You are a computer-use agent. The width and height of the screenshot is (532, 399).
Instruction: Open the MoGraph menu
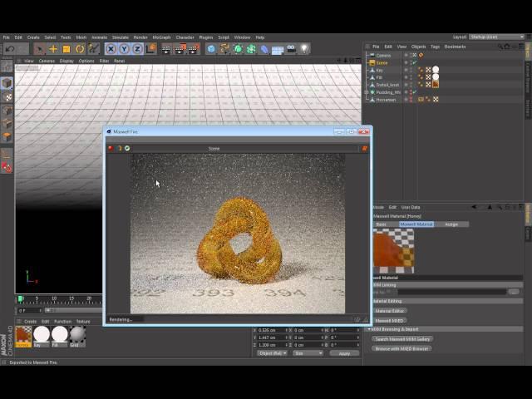click(x=161, y=37)
